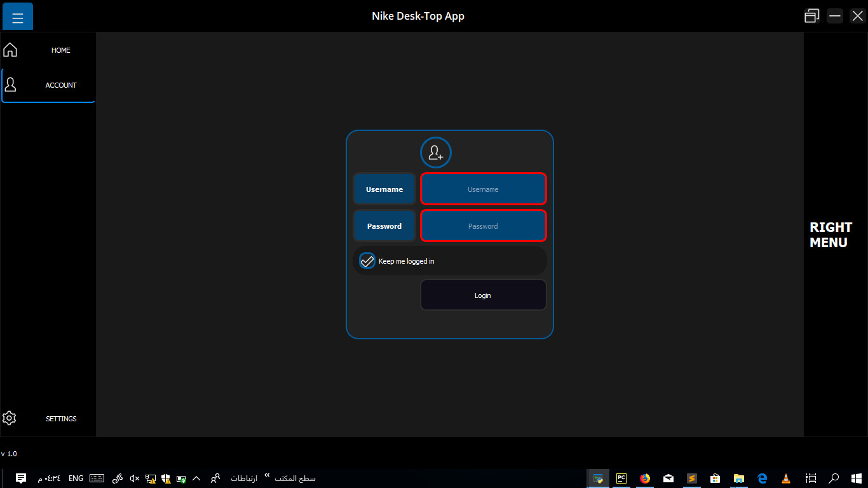Screen dimensions: 868x488
Task: Select the ACCOUNT menu item
Action: [60, 85]
